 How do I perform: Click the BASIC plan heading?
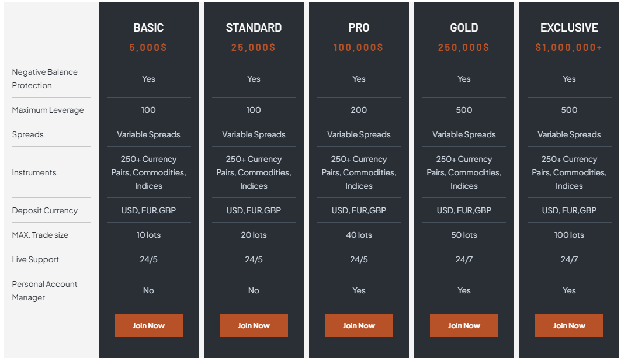coord(148,27)
